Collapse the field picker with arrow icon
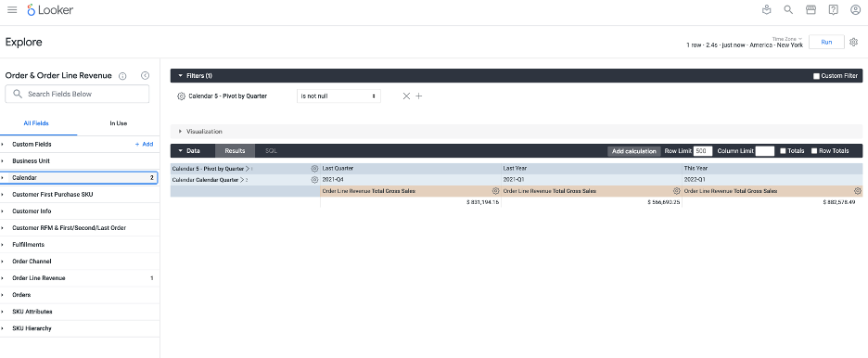This screenshot has width=868, height=358. tap(145, 75)
